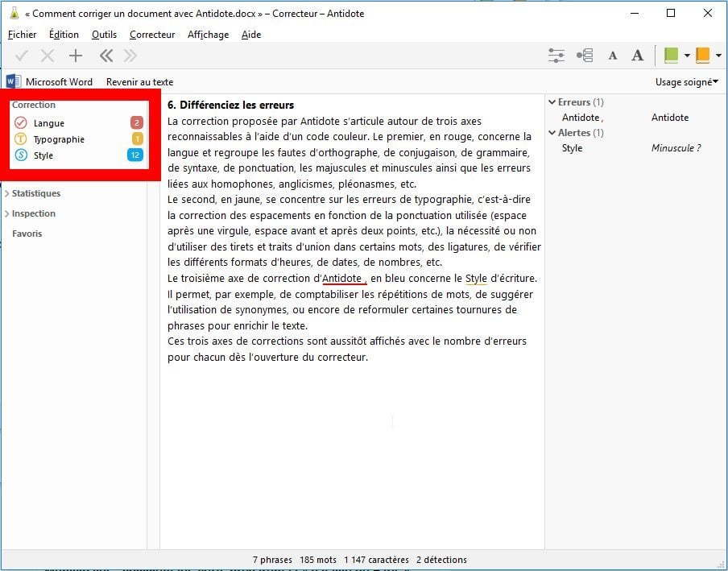Open the Usage soigné dropdown
The width and height of the screenshot is (728, 571).
687,82
